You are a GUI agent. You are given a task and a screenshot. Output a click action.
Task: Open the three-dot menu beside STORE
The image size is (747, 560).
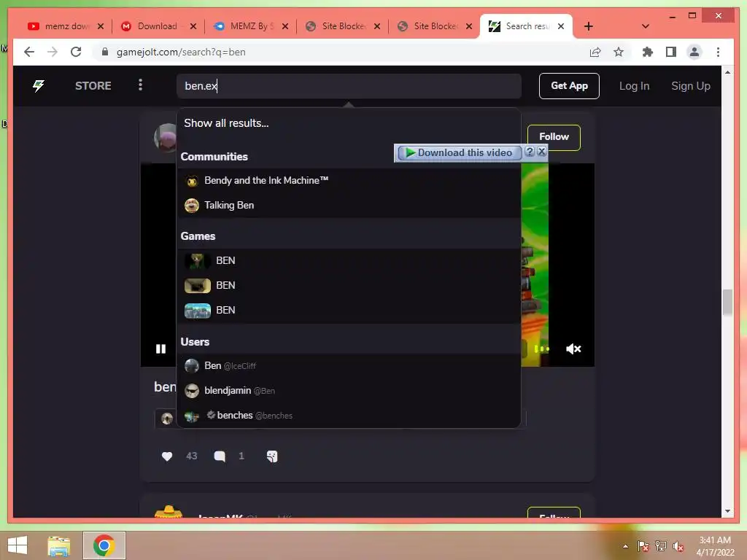tap(140, 85)
